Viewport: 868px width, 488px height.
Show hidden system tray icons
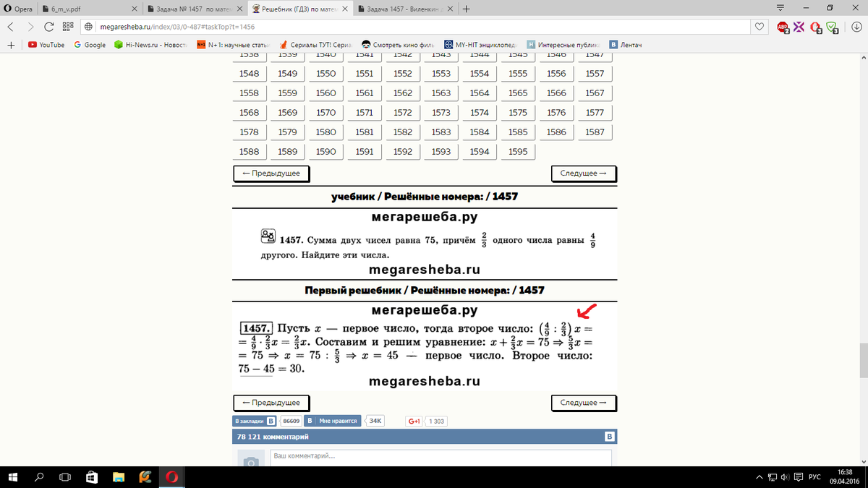click(x=759, y=477)
